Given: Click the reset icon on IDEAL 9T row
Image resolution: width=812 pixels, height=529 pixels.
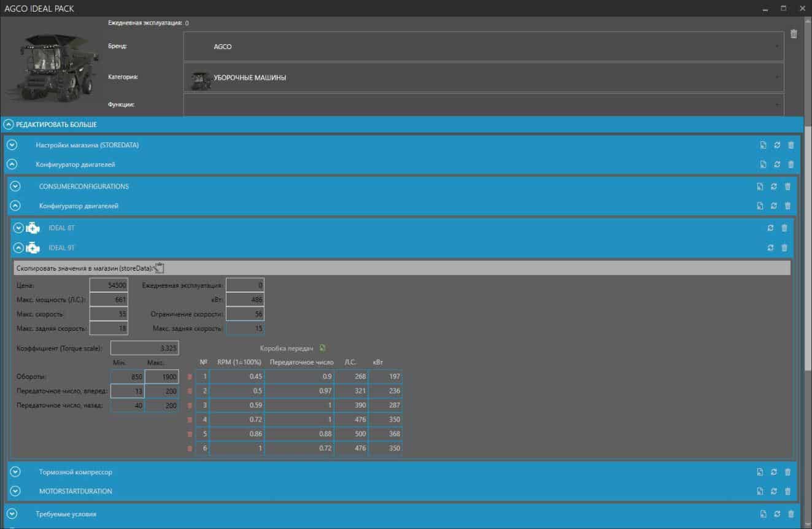Looking at the screenshot, I should (x=770, y=248).
